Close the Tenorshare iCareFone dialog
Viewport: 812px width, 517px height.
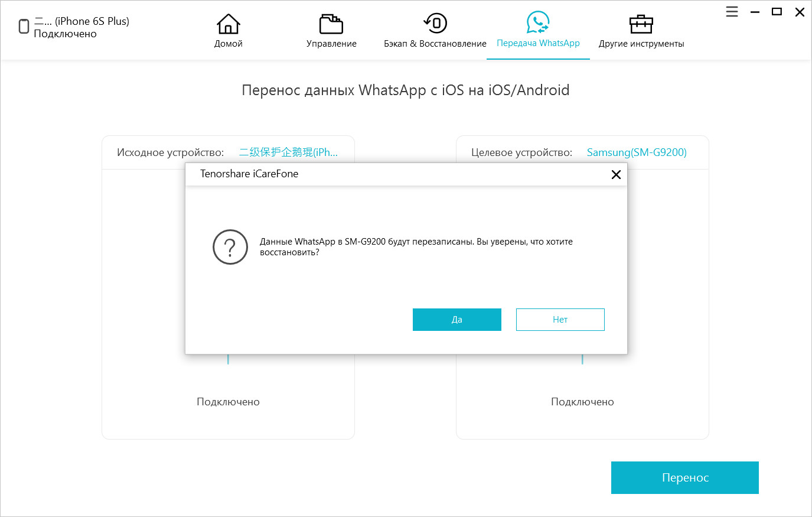(616, 174)
